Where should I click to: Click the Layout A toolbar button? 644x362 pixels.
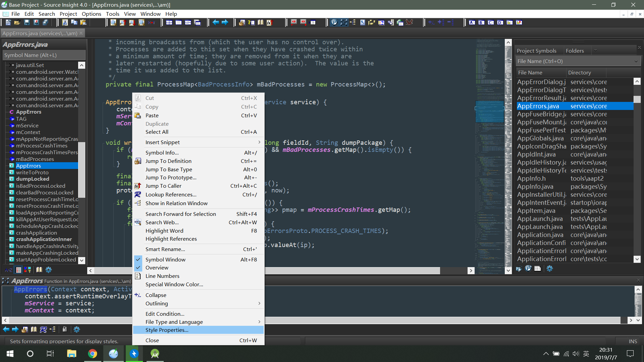coord(472,22)
